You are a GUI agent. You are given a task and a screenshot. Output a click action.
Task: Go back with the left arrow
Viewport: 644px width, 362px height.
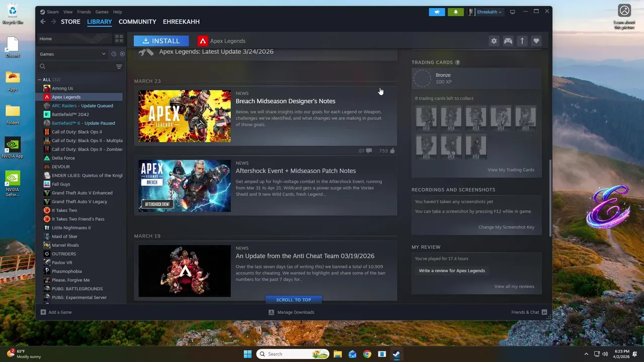(43, 22)
